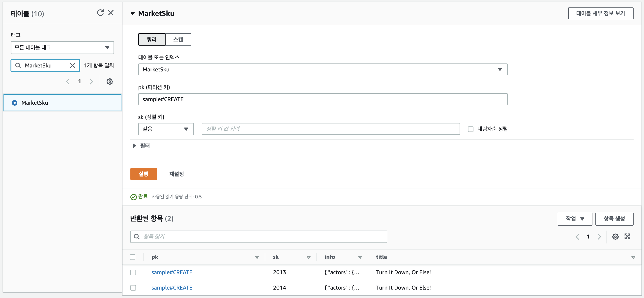Switch to the Scan tab

pyautogui.click(x=178, y=39)
